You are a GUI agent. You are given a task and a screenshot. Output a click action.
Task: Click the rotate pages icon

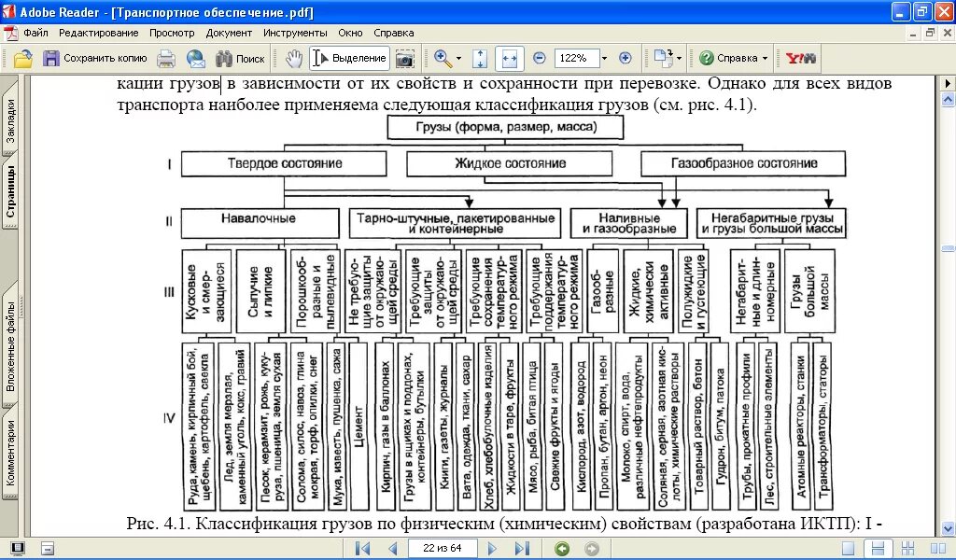(x=663, y=59)
